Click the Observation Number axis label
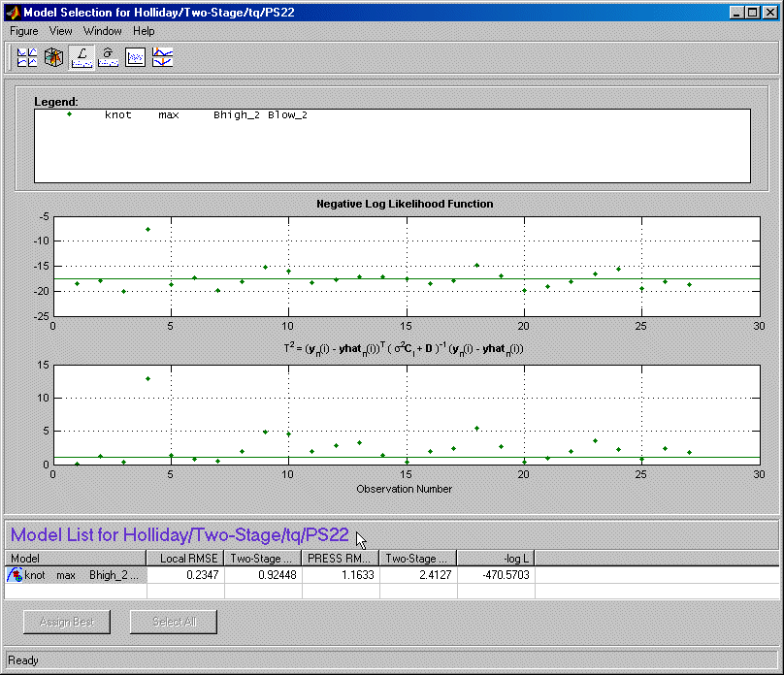This screenshot has height=675, width=784. [404, 489]
